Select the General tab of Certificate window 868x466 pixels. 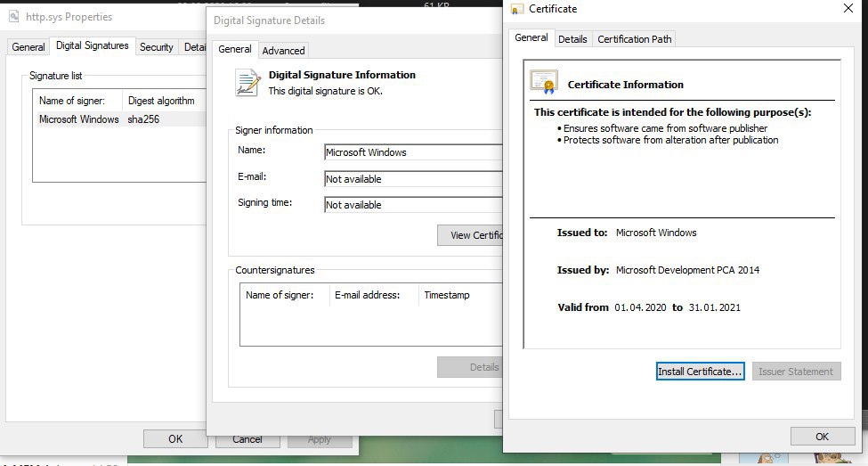coord(531,37)
